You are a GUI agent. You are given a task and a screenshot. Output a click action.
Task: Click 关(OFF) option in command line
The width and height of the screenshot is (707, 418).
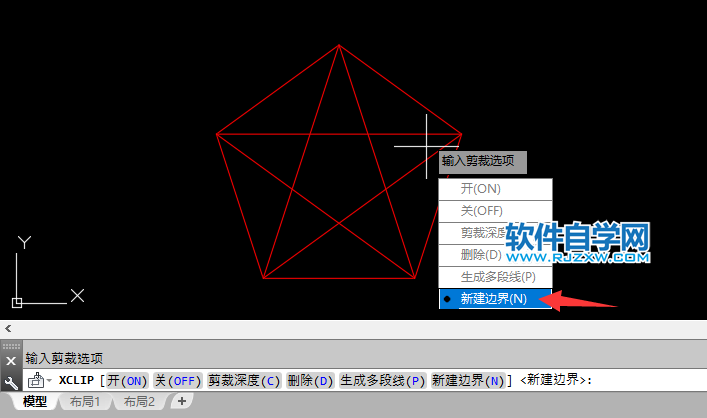click(x=177, y=381)
